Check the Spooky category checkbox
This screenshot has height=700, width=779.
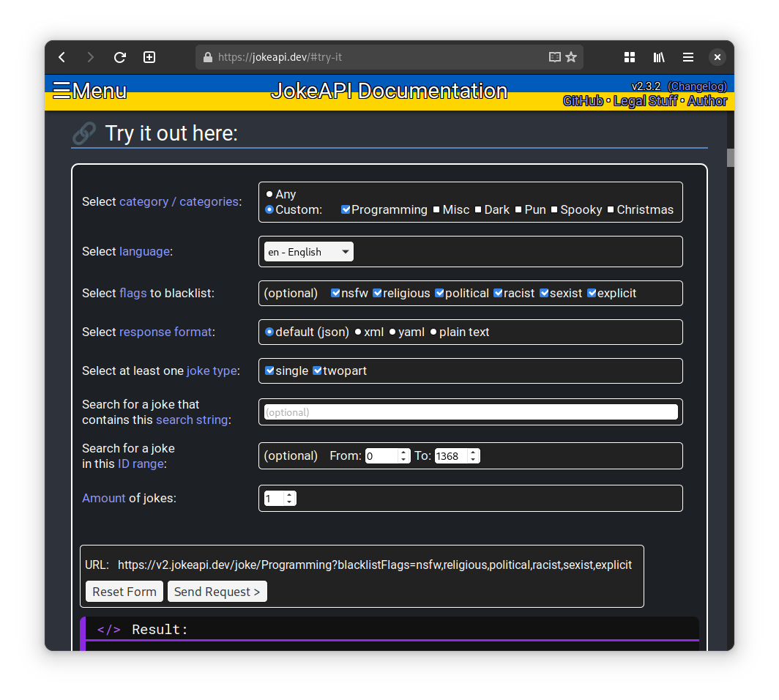click(554, 209)
